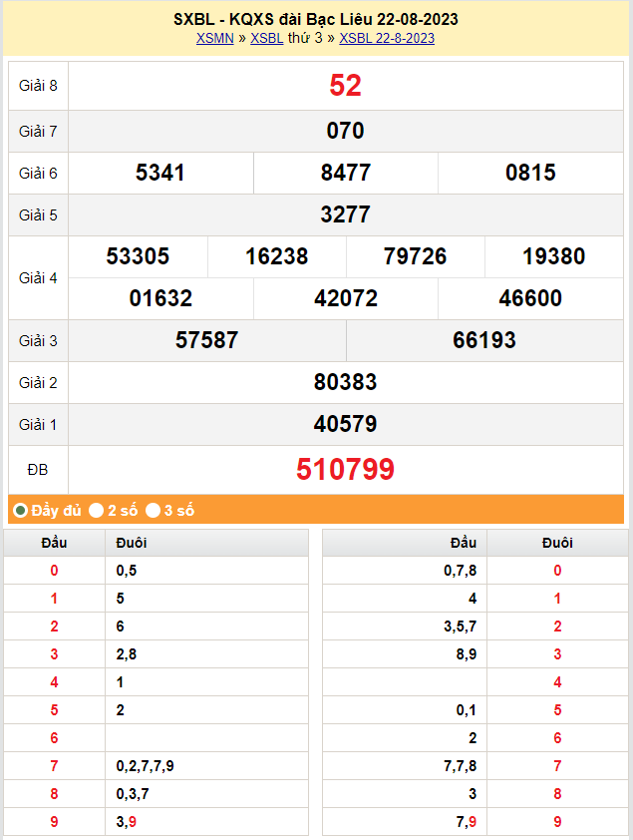This screenshot has height=840, width=633.
Task: Click the Giải 6 number 5341
Action: click(x=159, y=173)
